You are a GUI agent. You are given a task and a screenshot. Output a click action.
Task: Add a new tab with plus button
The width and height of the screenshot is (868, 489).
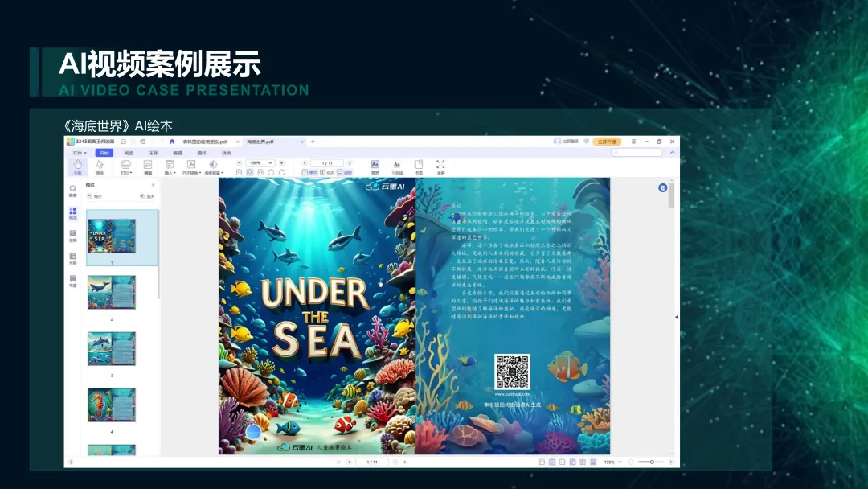coord(313,142)
